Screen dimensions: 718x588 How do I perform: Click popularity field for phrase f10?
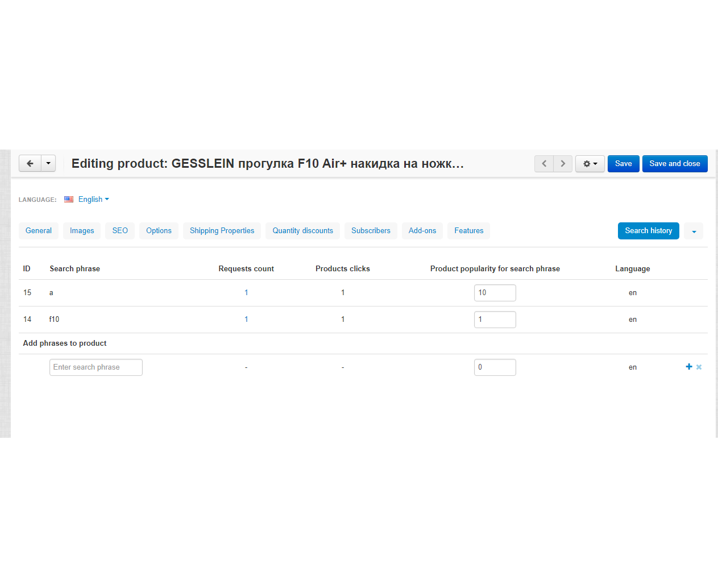[x=495, y=320]
